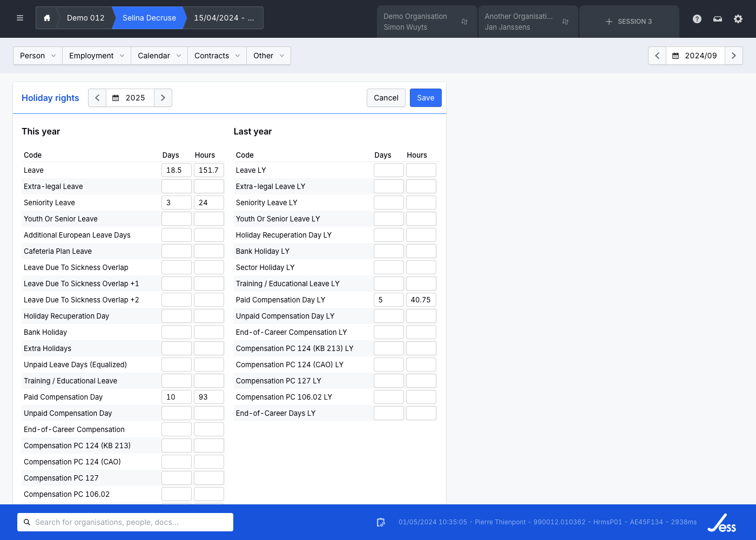The width and height of the screenshot is (756, 540).
Task: Open the Contracts dropdown
Action: pos(217,56)
